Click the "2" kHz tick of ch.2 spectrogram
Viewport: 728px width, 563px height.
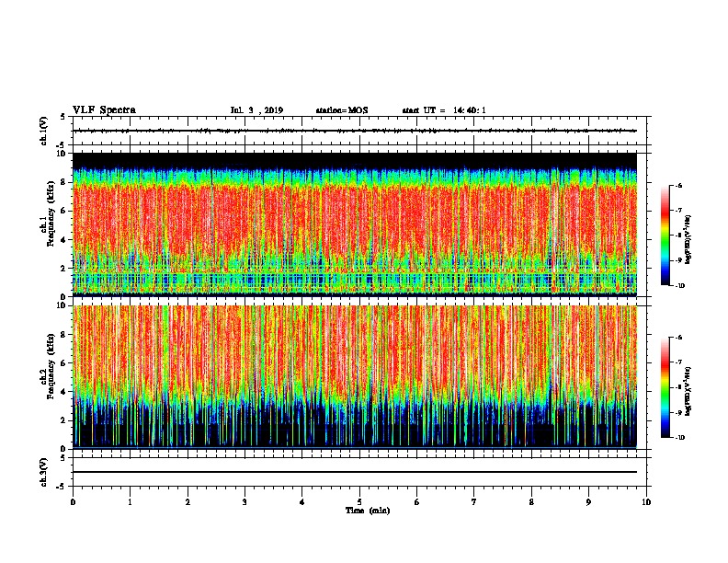(x=64, y=420)
